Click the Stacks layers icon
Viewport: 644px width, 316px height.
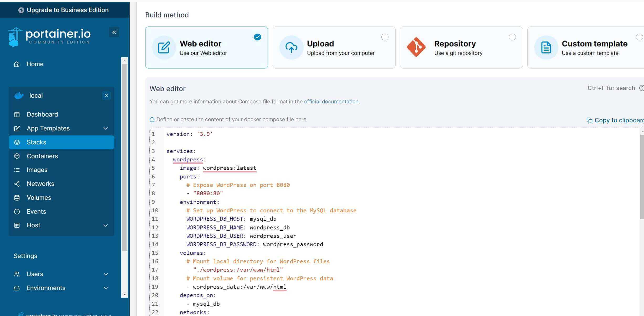[17, 142]
